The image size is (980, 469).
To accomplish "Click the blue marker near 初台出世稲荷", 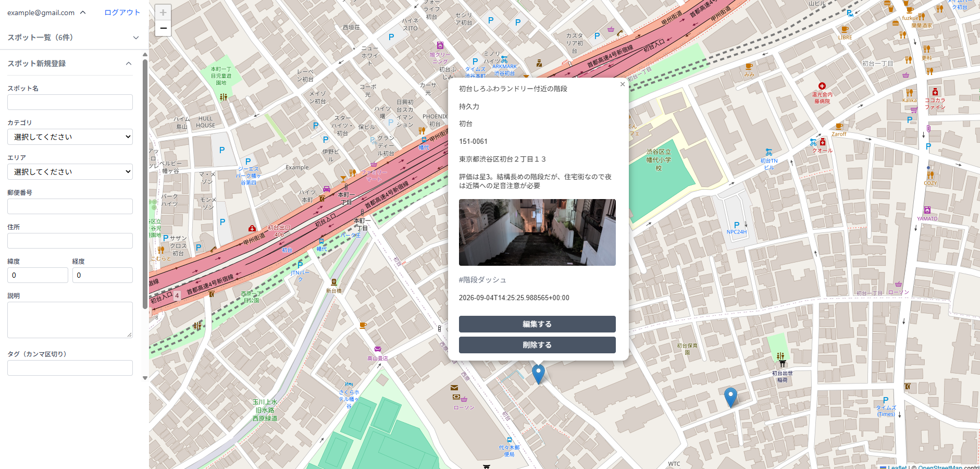I will click(x=730, y=398).
